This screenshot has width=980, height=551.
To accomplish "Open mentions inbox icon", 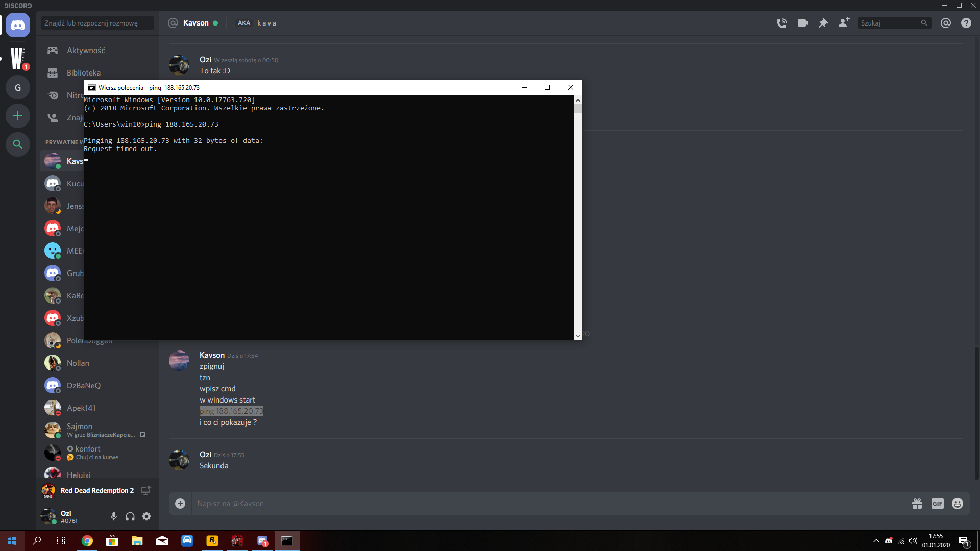I will click(946, 23).
